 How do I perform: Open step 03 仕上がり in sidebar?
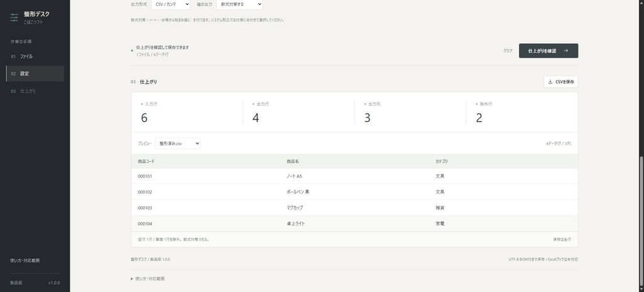35,91
